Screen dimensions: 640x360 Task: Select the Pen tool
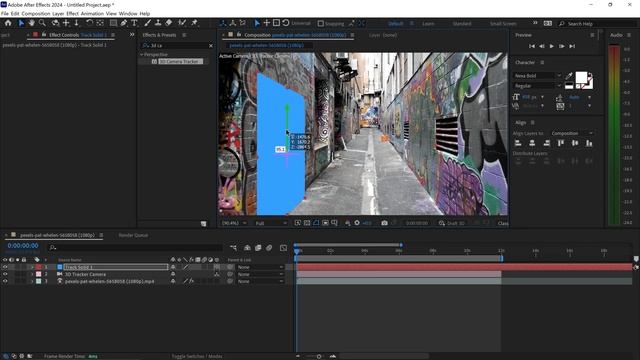coord(124,23)
